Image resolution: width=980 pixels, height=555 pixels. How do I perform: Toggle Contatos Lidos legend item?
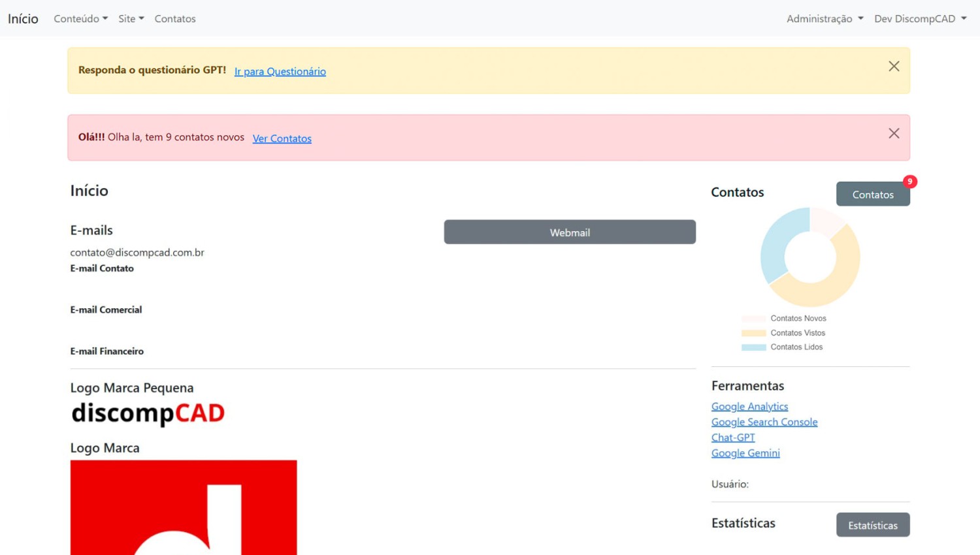[783, 347]
